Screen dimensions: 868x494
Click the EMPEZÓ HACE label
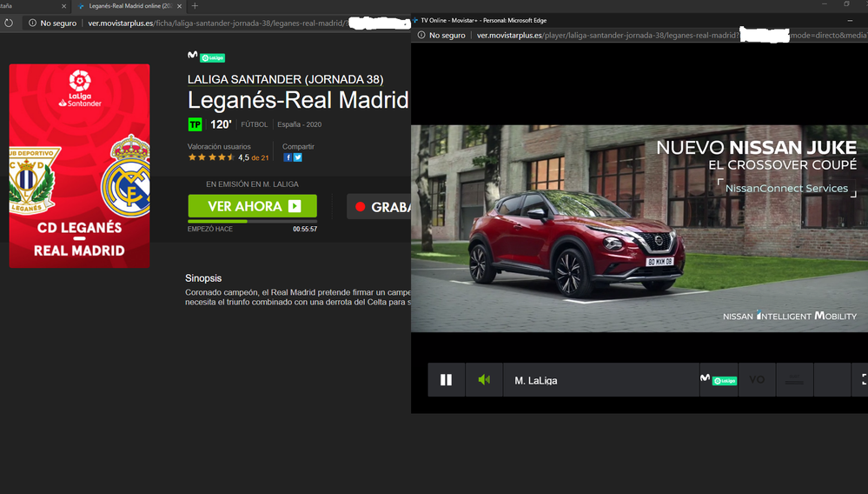click(x=209, y=229)
